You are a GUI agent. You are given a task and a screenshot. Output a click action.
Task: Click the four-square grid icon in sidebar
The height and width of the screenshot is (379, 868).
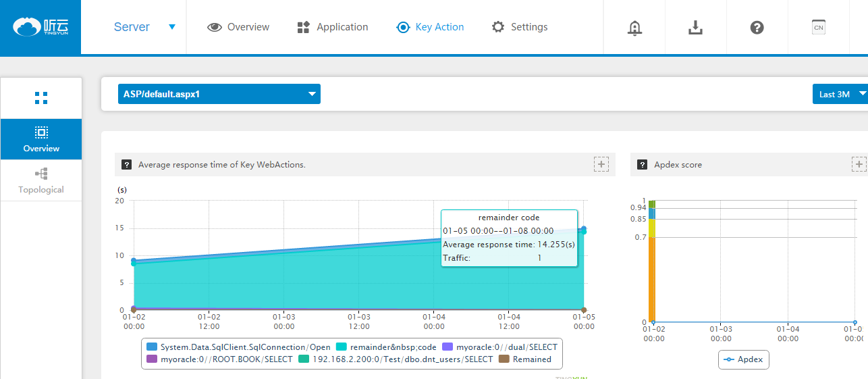(x=41, y=98)
